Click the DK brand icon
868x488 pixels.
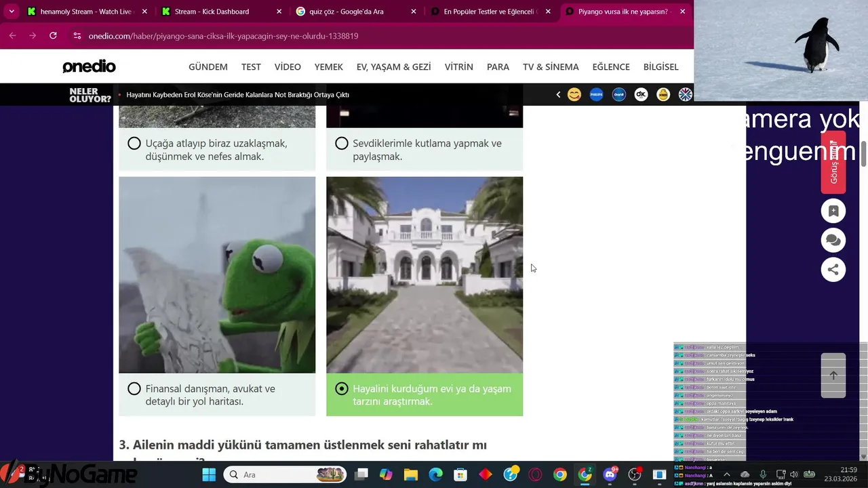(641, 95)
